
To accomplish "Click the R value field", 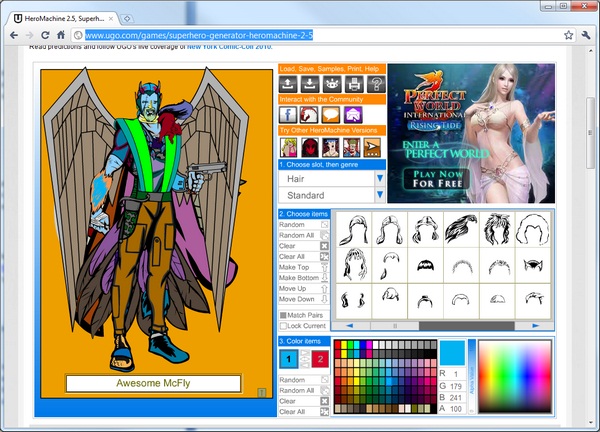I will click(x=456, y=374).
